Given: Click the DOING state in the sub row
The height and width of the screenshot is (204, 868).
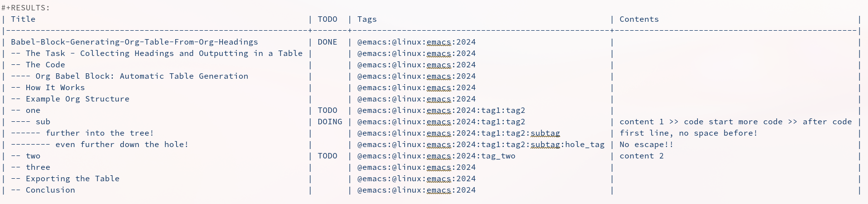Looking at the screenshot, I should tap(330, 122).
